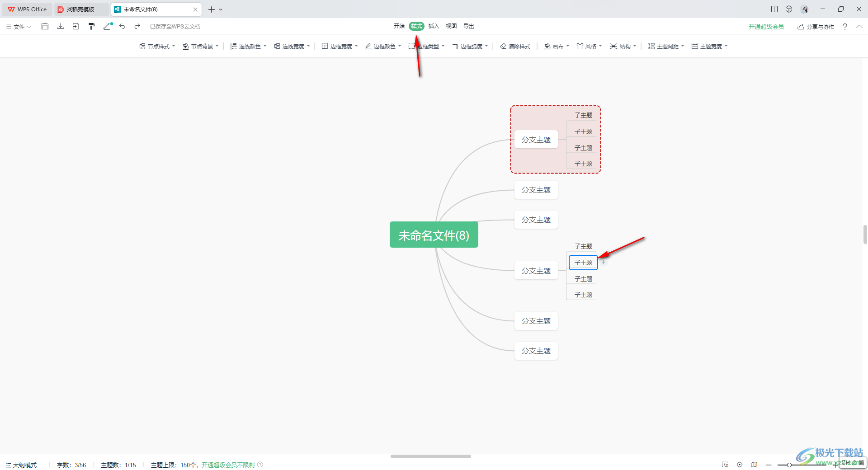The height and width of the screenshot is (470, 868).
Task: Click the blue-outlined selected 子主题 node
Action: pos(583,263)
